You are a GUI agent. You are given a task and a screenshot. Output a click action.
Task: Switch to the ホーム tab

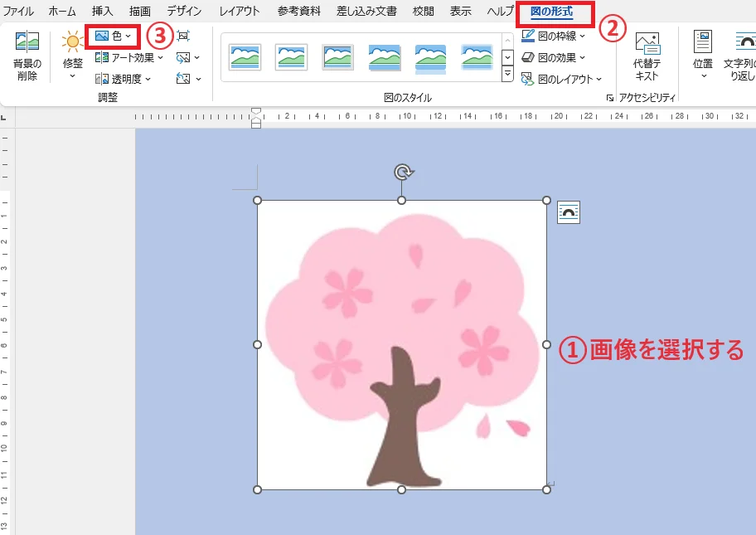click(x=62, y=11)
